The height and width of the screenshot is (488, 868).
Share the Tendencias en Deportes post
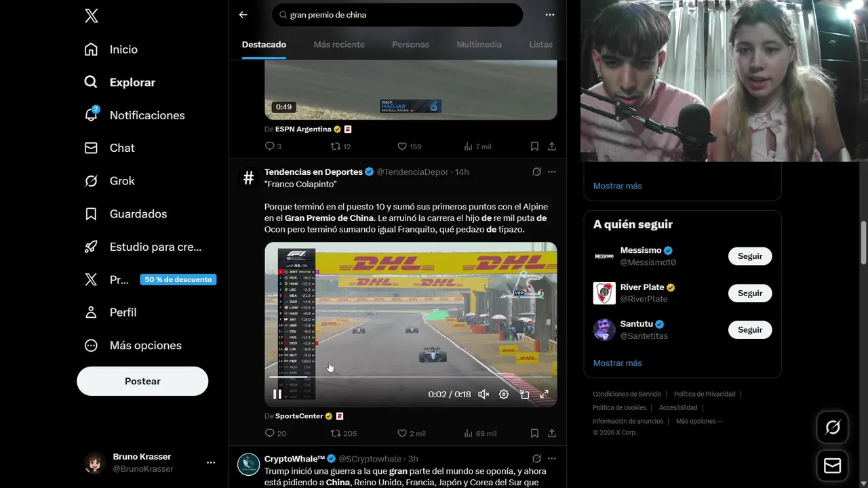click(x=552, y=434)
